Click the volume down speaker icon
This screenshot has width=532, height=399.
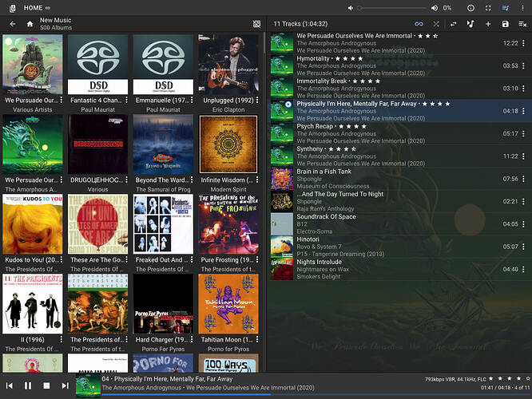[x=351, y=8]
